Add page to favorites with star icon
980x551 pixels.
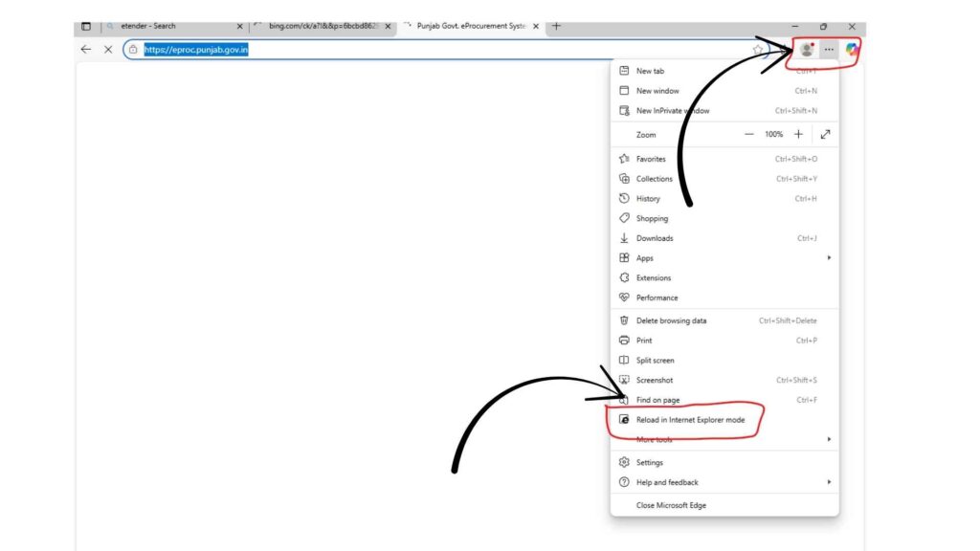click(758, 50)
